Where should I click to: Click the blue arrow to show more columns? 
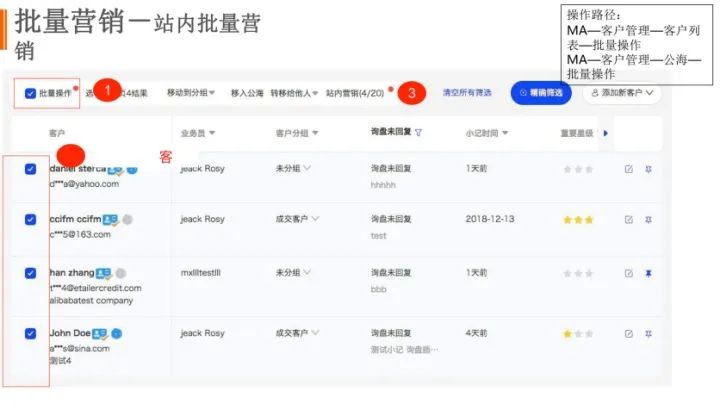[x=606, y=133]
